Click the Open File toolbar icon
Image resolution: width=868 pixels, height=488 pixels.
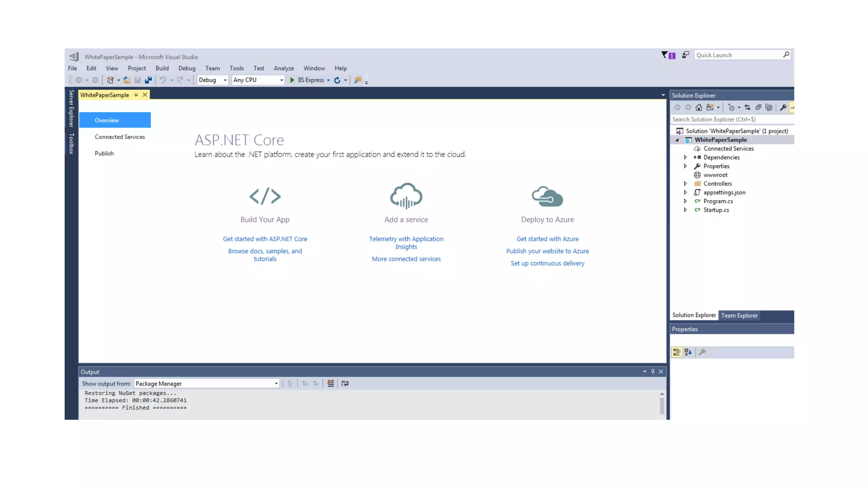pos(127,80)
